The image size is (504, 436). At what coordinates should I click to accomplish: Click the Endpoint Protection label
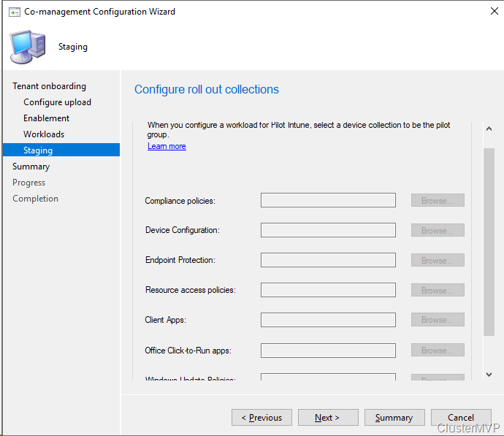point(180,260)
